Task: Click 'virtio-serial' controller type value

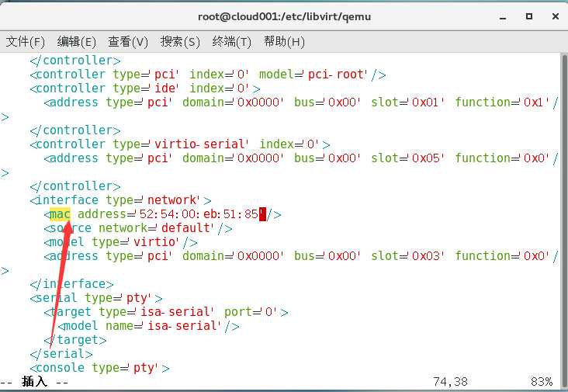Action: (x=199, y=144)
